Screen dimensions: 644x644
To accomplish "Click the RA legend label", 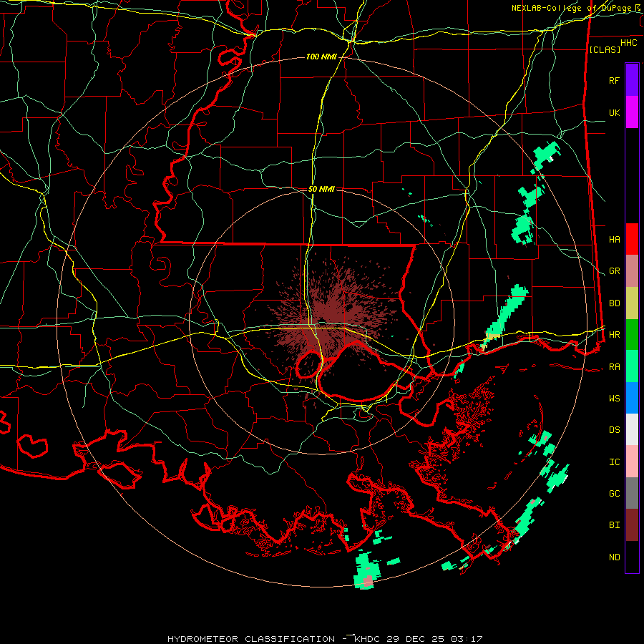I will (614, 367).
